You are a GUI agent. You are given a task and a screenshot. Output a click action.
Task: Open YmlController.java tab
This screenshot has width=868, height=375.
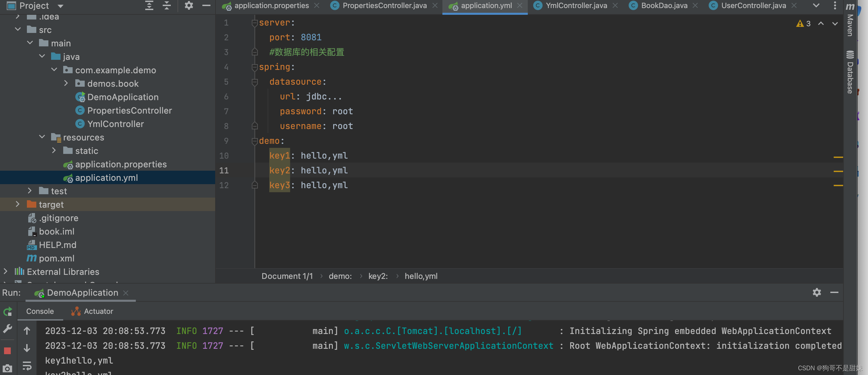coord(570,6)
